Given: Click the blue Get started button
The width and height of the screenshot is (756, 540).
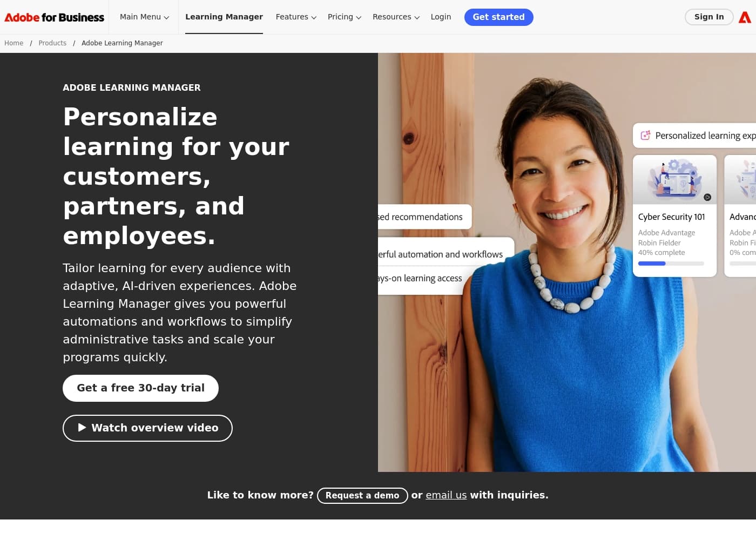Looking at the screenshot, I should click(x=499, y=17).
